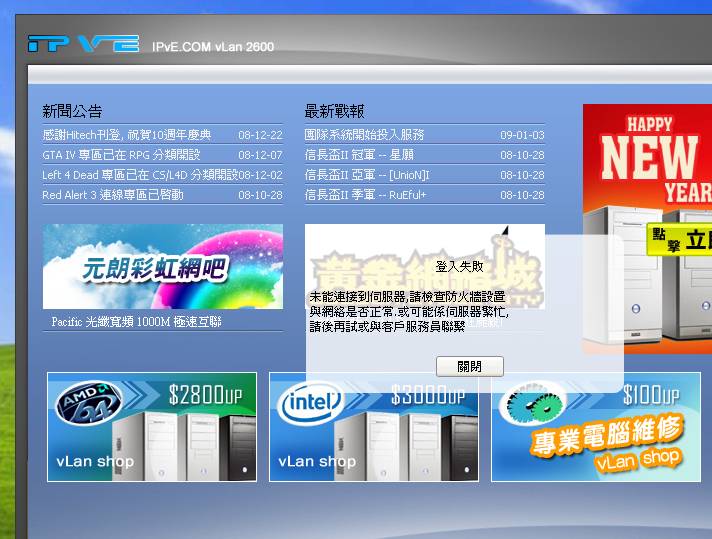Click the error message 未能連接到伺服器 text
Screen dimensions: 712x539
(x=409, y=312)
